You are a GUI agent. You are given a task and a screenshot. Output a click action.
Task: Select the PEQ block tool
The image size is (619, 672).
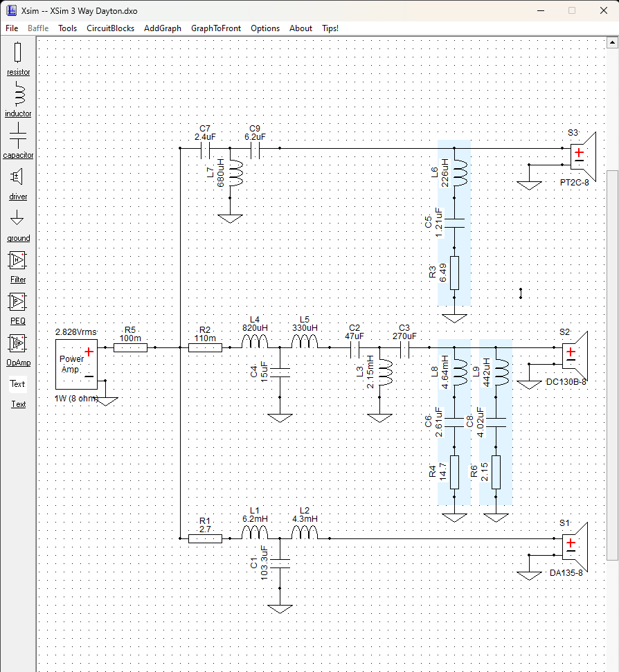18,309
